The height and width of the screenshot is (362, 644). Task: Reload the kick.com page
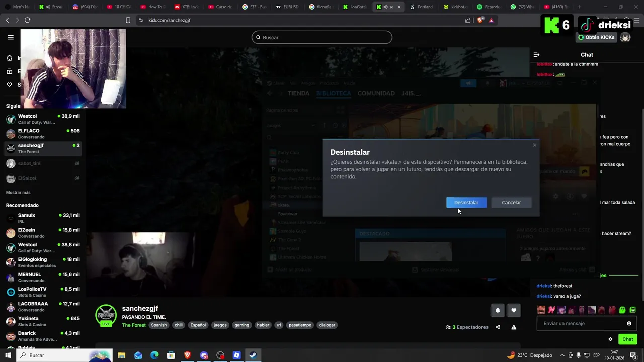click(27, 20)
